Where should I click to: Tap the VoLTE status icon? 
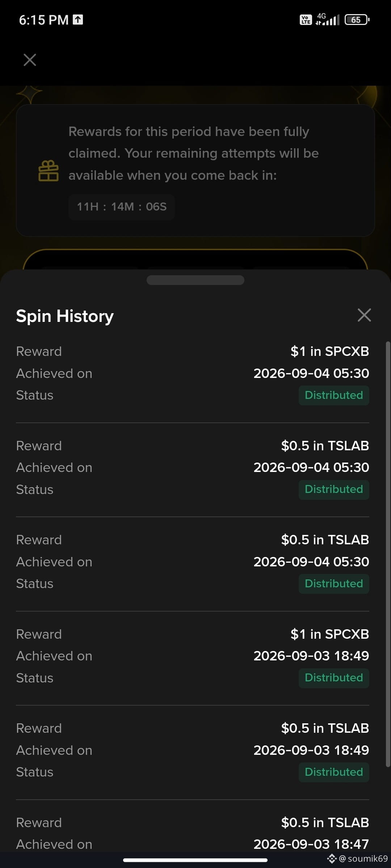click(306, 20)
